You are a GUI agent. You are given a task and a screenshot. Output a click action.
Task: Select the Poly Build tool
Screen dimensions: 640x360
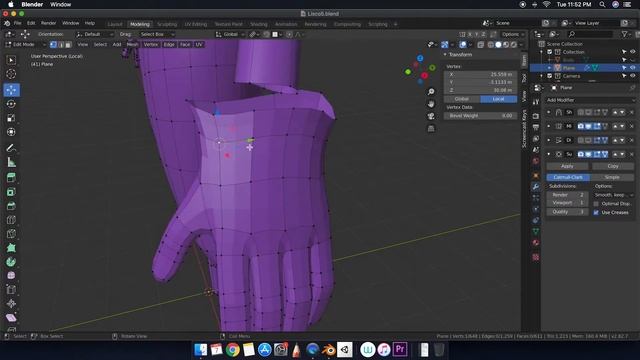(x=11, y=248)
